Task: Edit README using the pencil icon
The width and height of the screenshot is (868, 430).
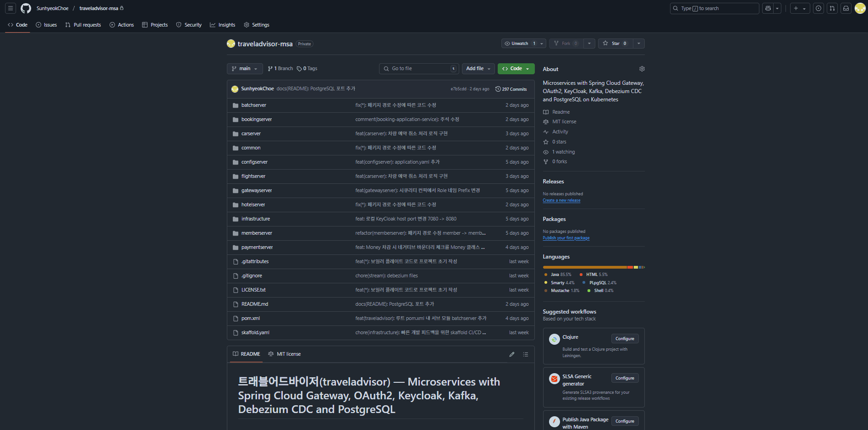Action: pyautogui.click(x=512, y=354)
